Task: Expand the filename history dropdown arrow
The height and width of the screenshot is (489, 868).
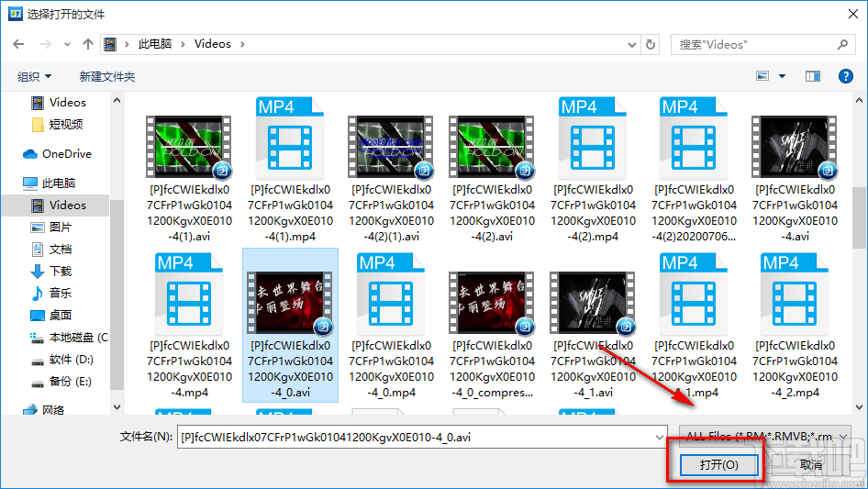Action: click(x=660, y=438)
